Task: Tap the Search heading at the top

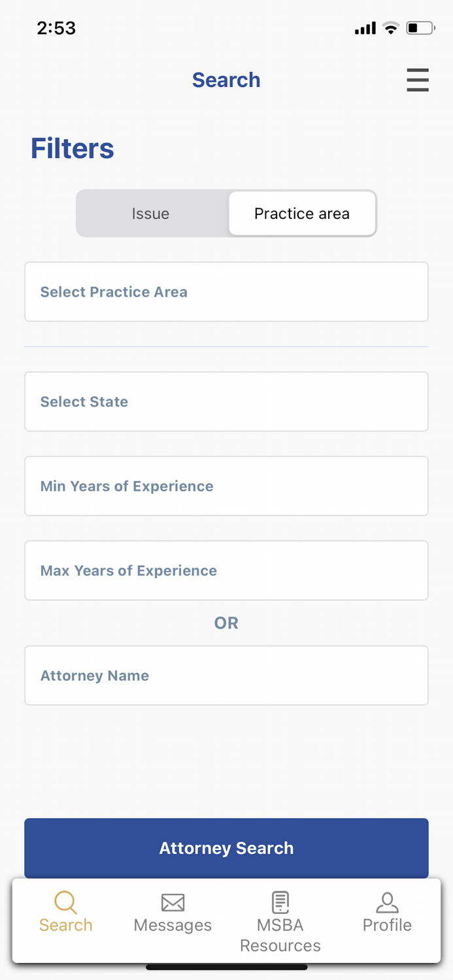Action: pyautogui.click(x=226, y=80)
